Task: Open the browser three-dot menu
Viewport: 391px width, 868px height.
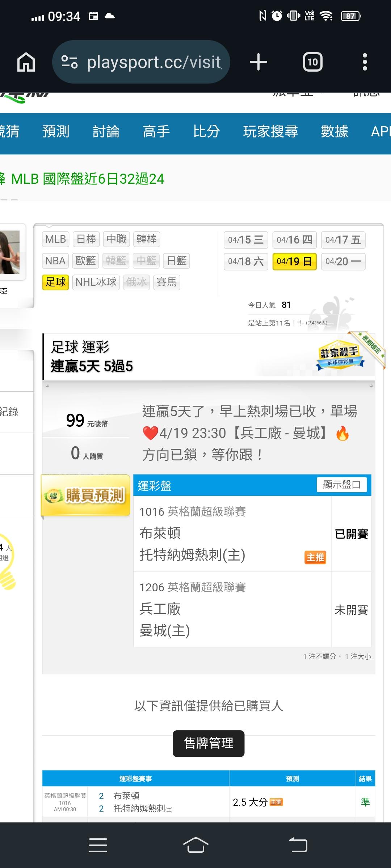Action: pos(365,62)
